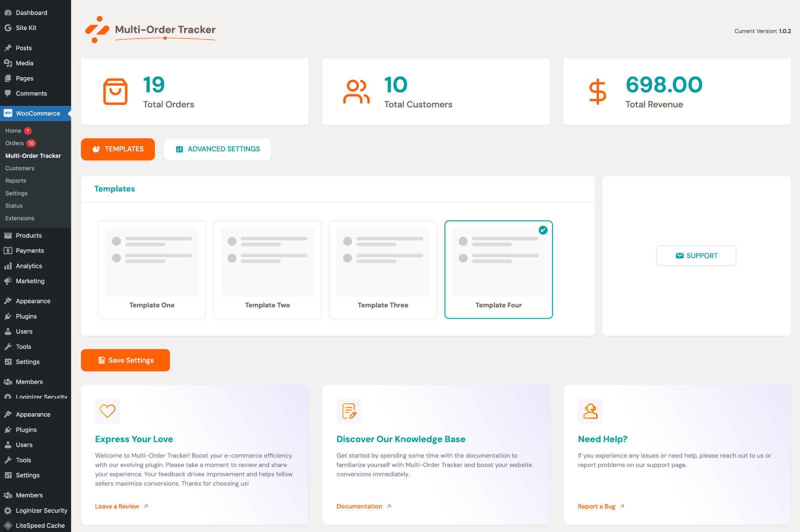This screenshot has height=532, width=800.
Task: Open Analytics via its bar-chart icon
Action: pos(8,266)
